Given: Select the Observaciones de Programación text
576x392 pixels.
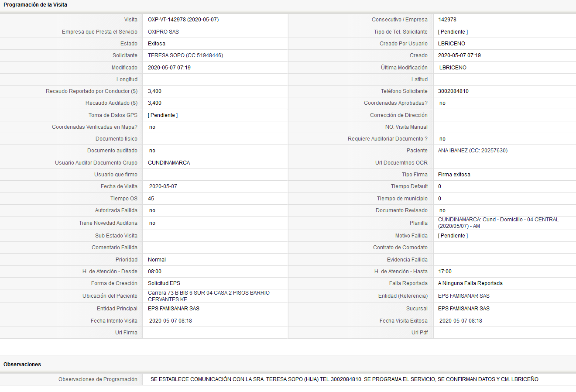Looking at the screenshot, I should tap(344, 379).
